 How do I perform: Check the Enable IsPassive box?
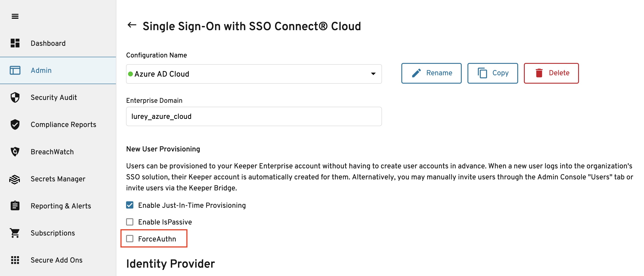pyautogui.click(x=130, y=222)
